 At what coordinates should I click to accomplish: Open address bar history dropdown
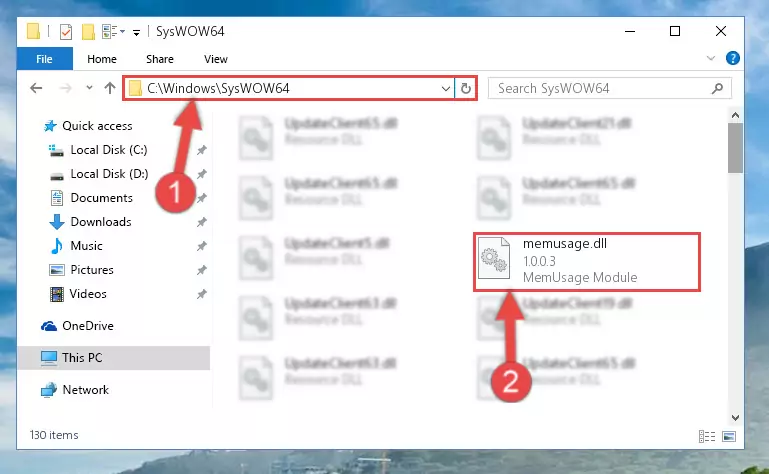445,89
